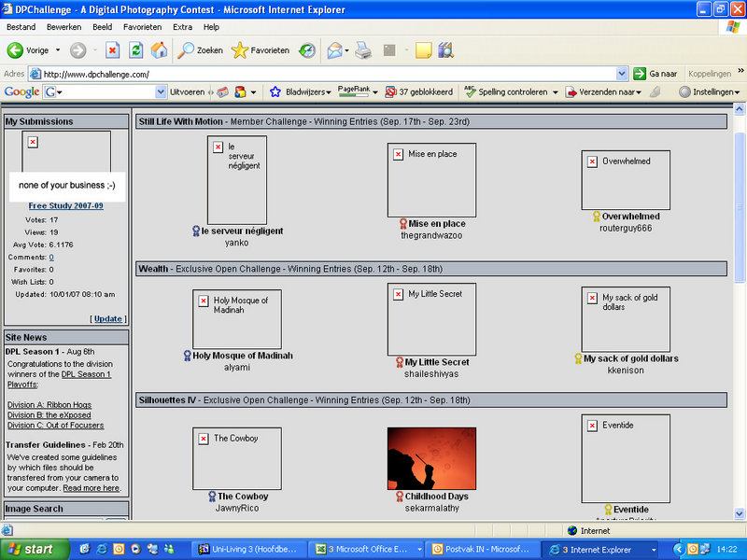Click the research book toolbar icon
The image size is (747, 560).
point(446,50)
